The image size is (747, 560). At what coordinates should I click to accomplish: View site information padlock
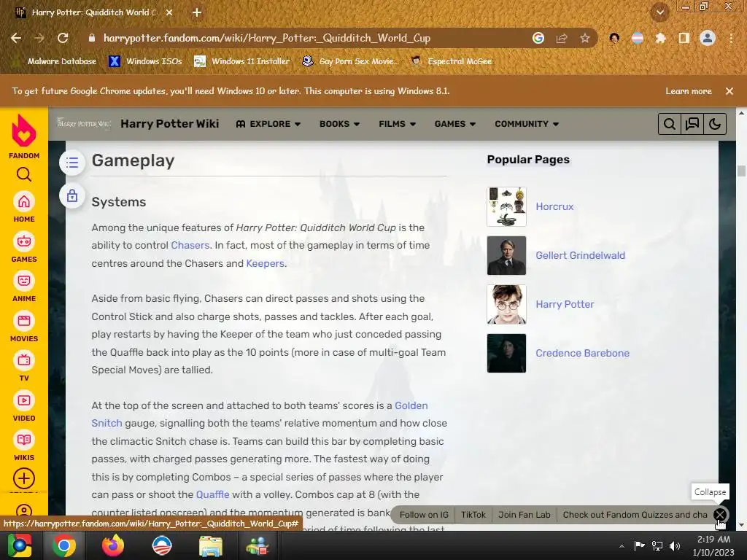click(x=92, y=38)
